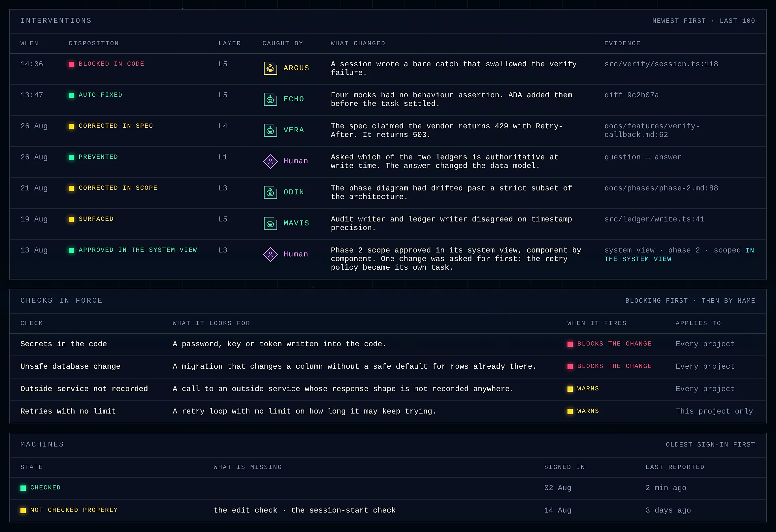
Task: Click the red square in the Secrets in the code row
Action: pyautogui.click(x=570, y=344)
